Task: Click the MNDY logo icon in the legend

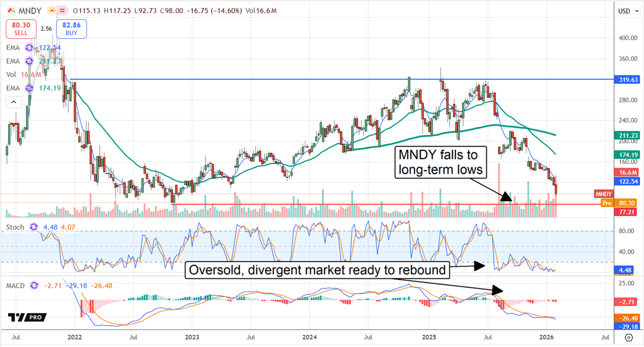Action: click(x=12, y=10)
